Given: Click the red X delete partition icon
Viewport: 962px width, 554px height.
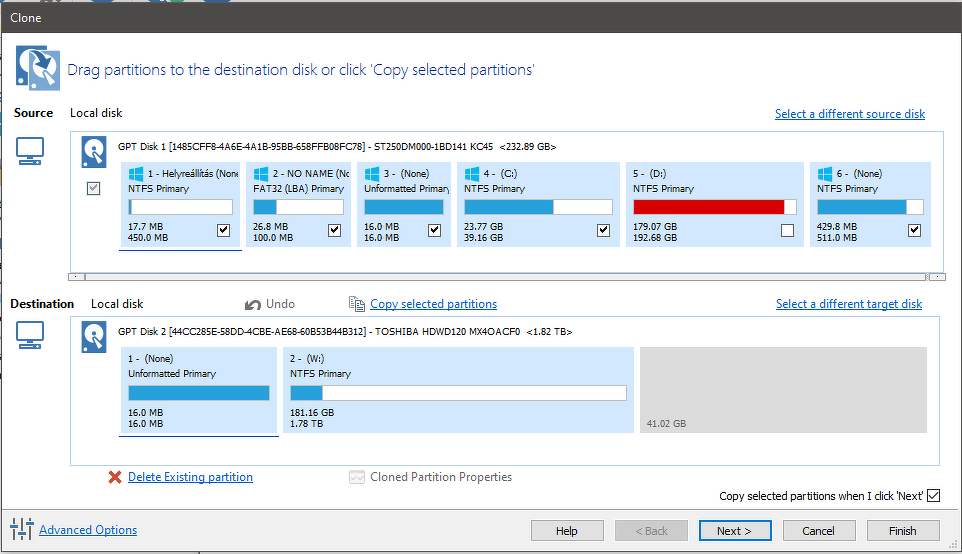Looking at the screenshot, I should tap(115, 477).
